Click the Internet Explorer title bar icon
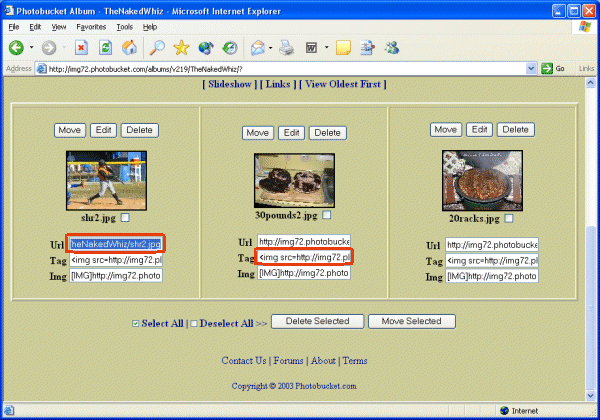The width and height of the screenshot is (600, 420). coord(9,11)
